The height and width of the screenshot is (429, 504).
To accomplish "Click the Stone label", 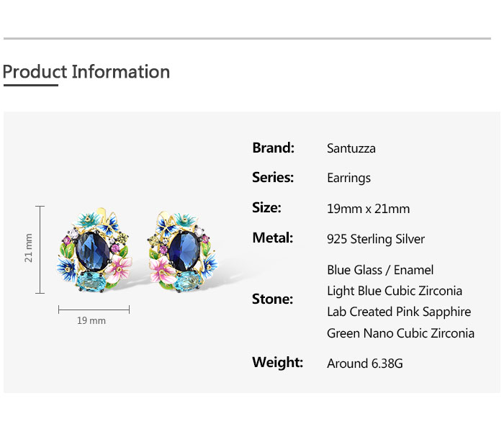I will 272,299.
